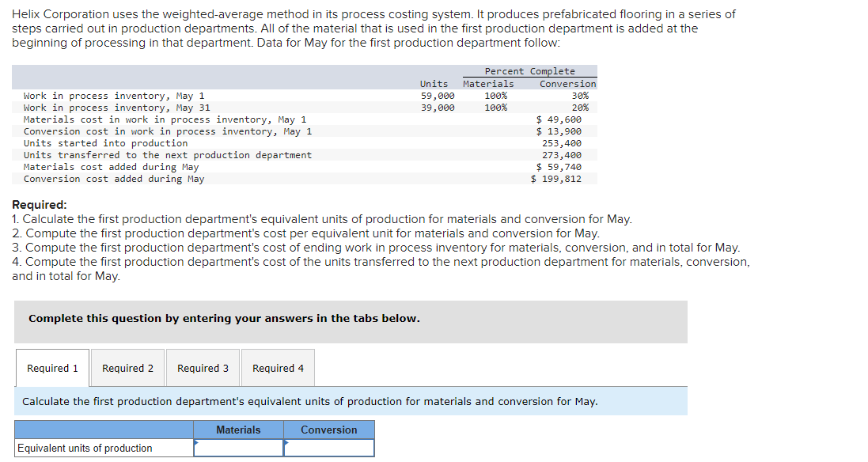868x462 pixels.
Task: Open the Required 4 tab
Action: click(277, 367)
